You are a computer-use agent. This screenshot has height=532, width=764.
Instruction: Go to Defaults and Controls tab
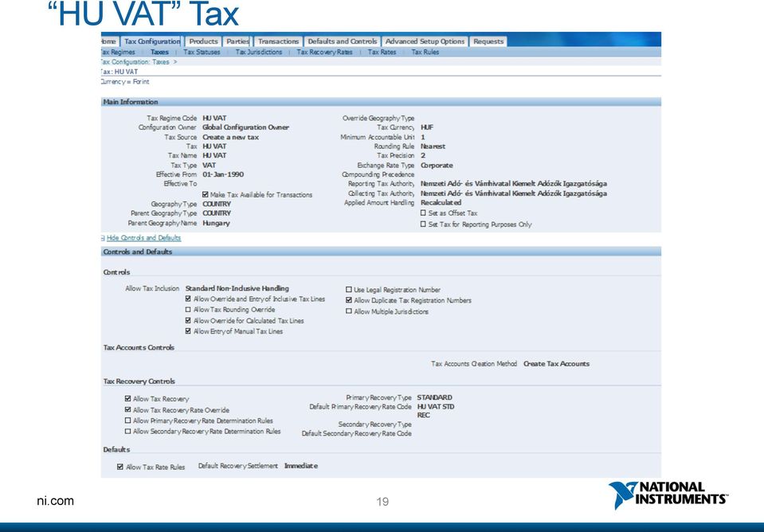point(343,41)
